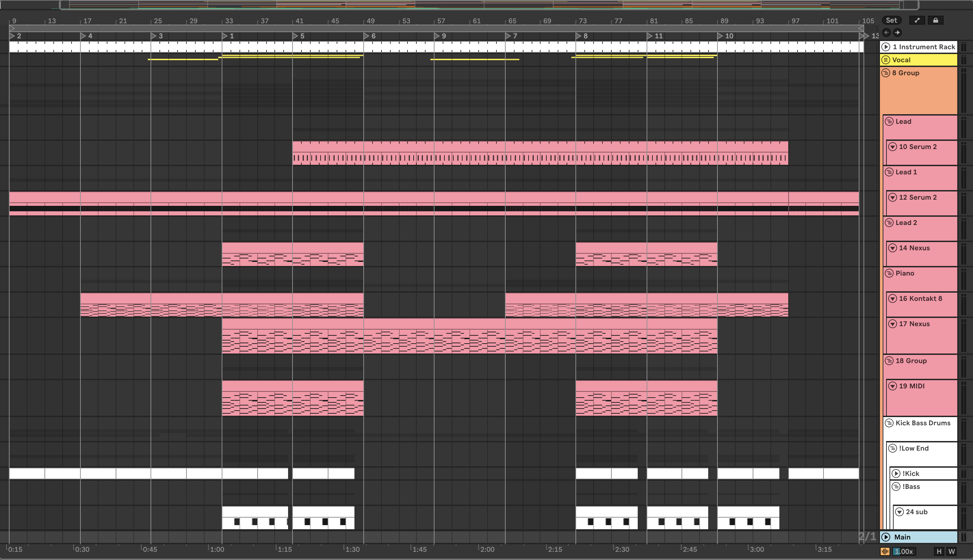The width and height of the screenshot is (973, 560).
Task: Collapse the 17 Nexus track
Action: click(x=893, y=324)
